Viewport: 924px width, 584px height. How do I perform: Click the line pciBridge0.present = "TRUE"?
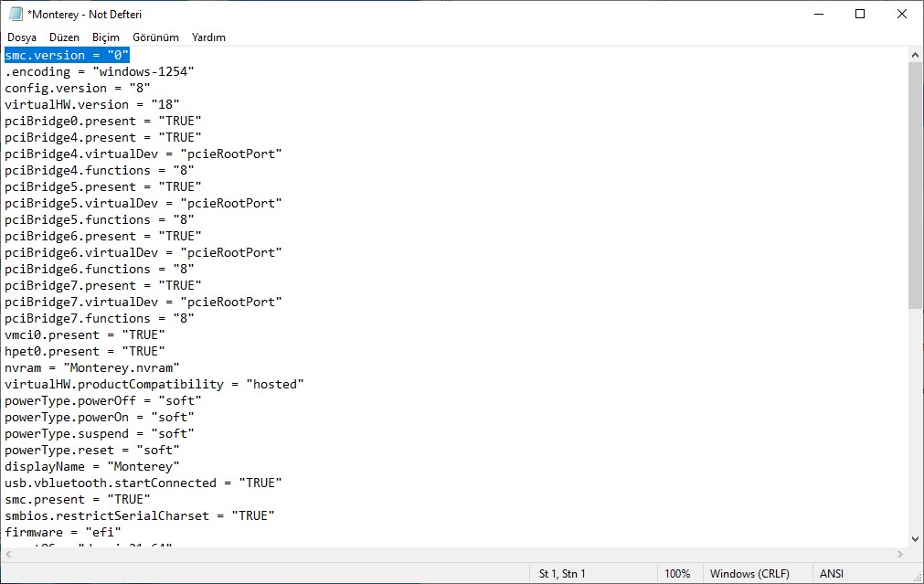(x=102, y=122)
